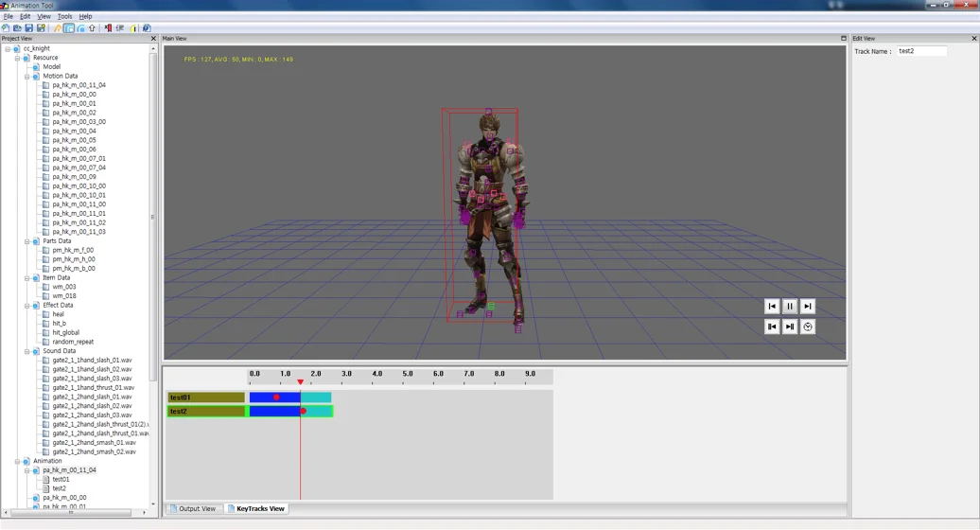
Task: Click the Save floppy-disk toolbar icon
Action: click(28, 28)
